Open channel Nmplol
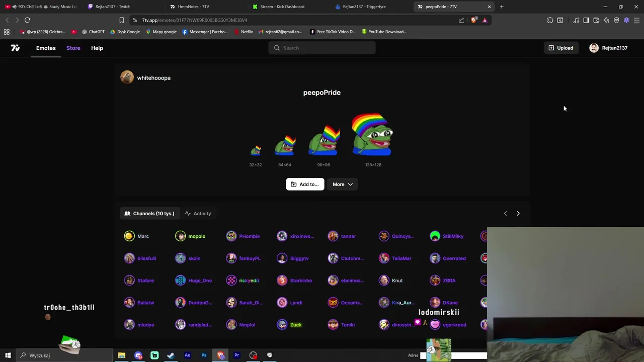 pos(241,325)
